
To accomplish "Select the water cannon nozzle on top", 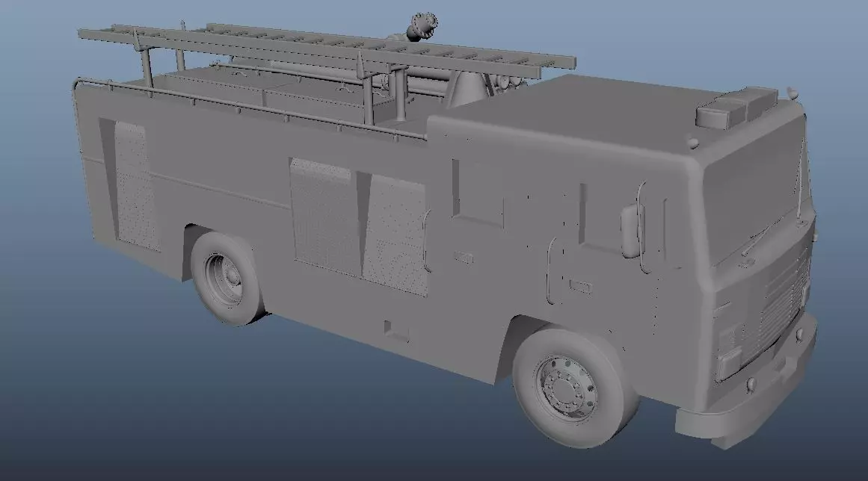I will pyautogui.click(x=422, y=26).
